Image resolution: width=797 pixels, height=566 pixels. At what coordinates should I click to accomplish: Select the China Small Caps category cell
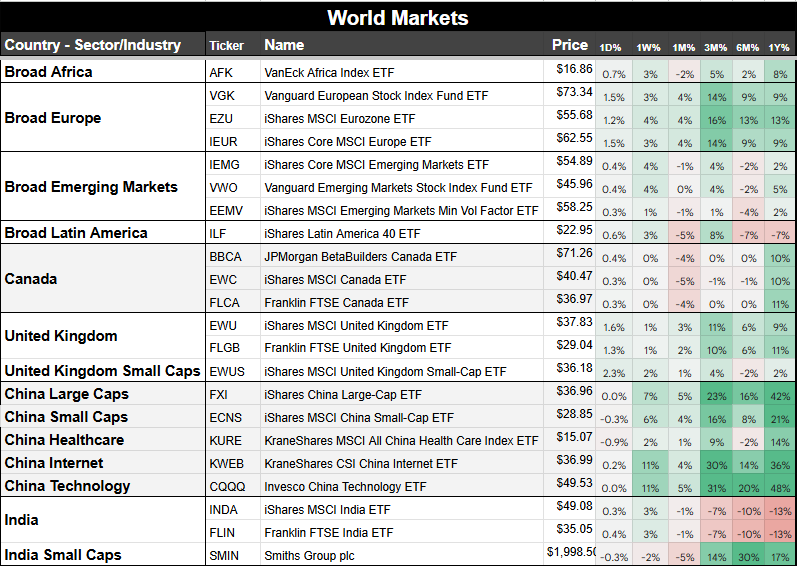pyautogui.click(x=103, y=417)
